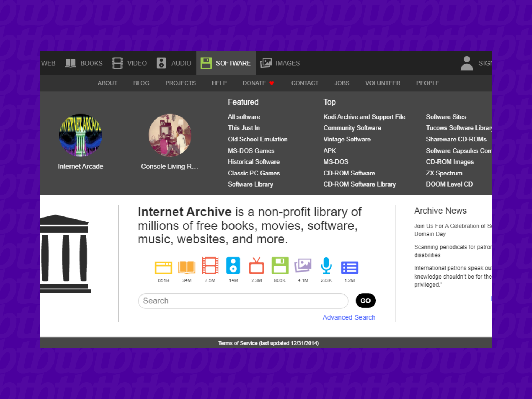532x399 pixels.
Task: Click the green floppy icon labeled 806K
Action: pyautogui.click(x=280, y=266)
